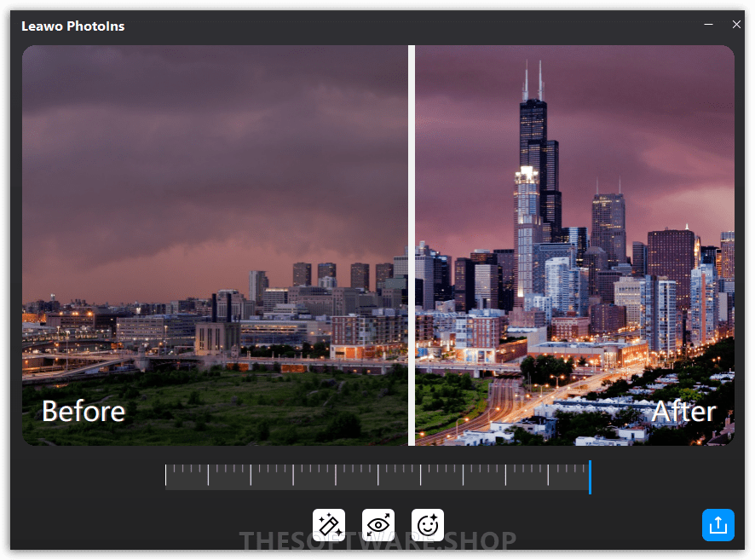
Task: Click the blue export/share button
Action: (x=718, y=525)
